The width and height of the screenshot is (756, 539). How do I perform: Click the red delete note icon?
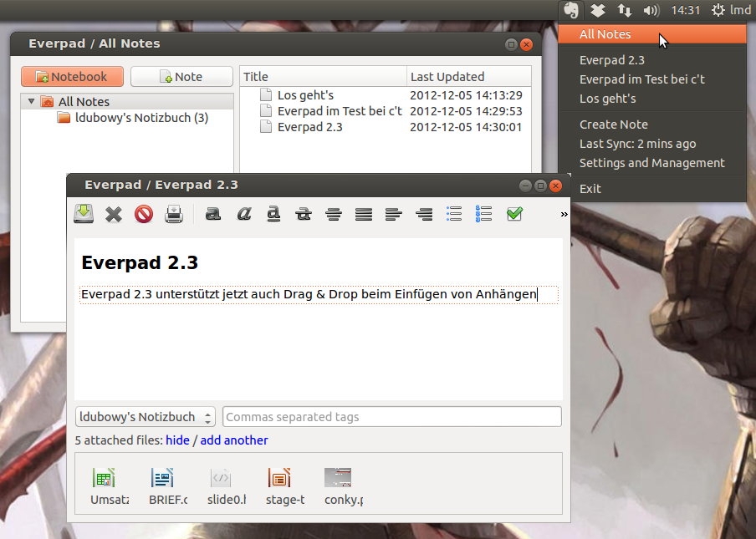pos(144,214)
